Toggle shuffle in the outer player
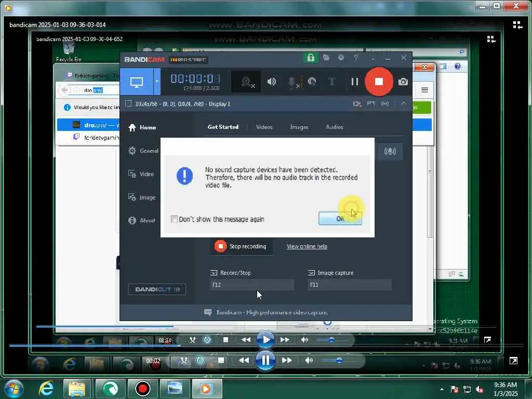This screenshot has width=532, height=399. point(183,361)
